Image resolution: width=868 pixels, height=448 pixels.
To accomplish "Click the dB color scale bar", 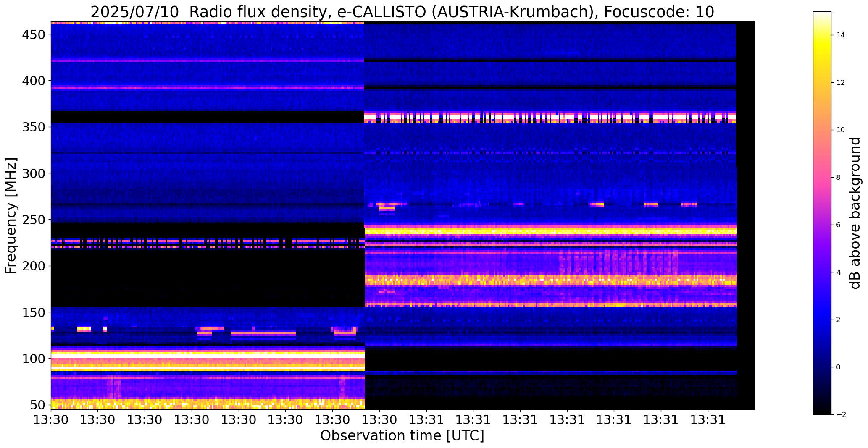I will pyautogui.click(x=822, y=213).
